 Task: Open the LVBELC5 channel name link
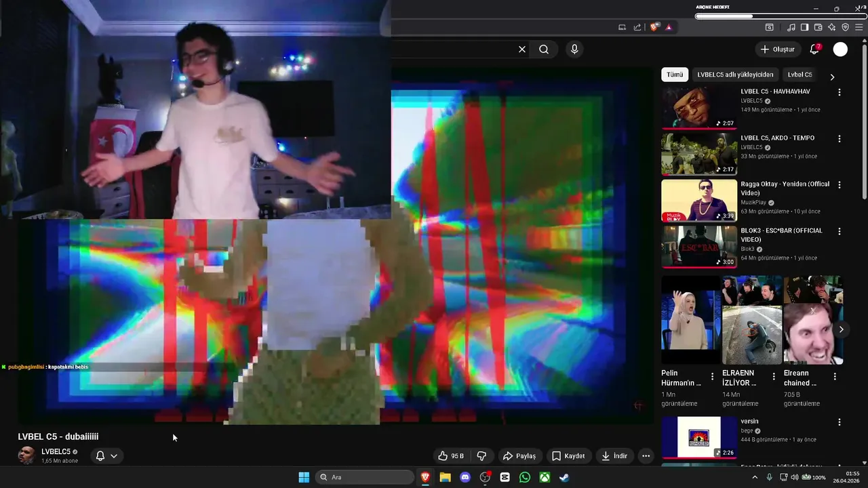pos(56,452)
